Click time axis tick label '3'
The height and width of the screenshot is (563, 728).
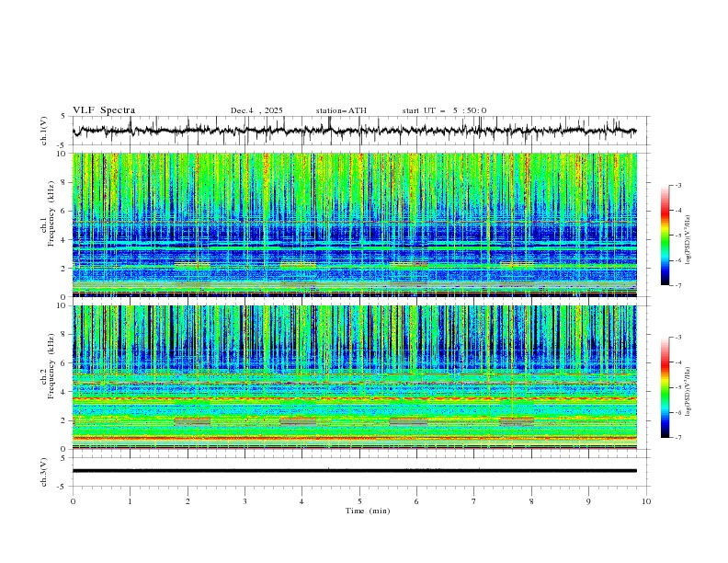tap(245, 501)
